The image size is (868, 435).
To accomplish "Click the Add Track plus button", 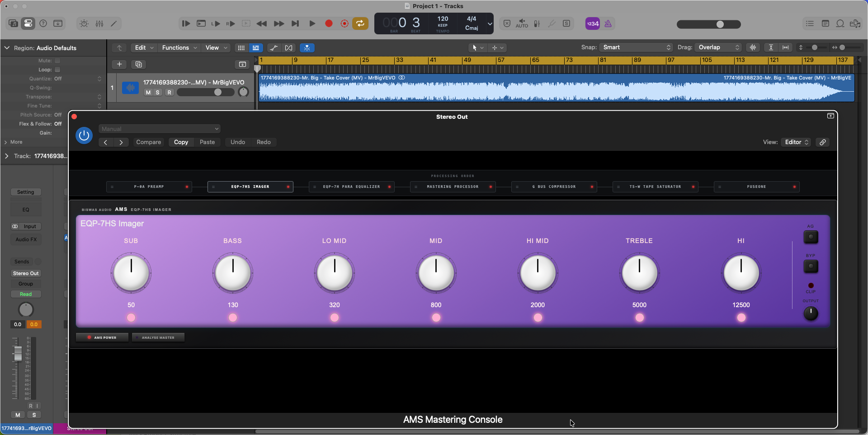I will (119, 64).
